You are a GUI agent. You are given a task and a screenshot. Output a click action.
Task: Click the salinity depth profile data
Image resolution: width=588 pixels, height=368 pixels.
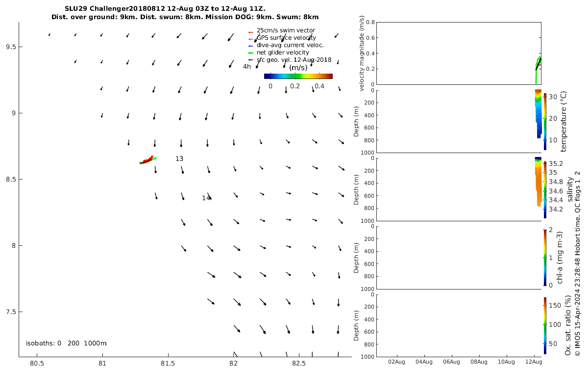click(538, 182)
